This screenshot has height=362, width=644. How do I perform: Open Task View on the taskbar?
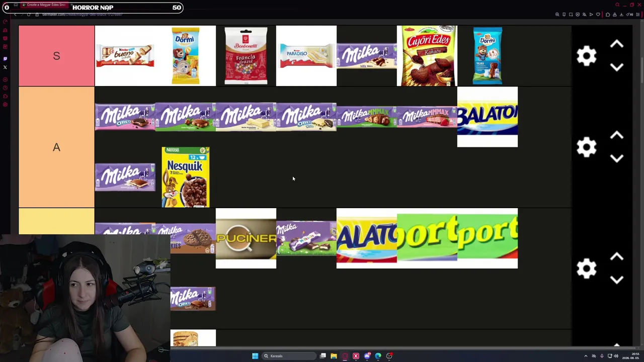(x=323, y=356)
